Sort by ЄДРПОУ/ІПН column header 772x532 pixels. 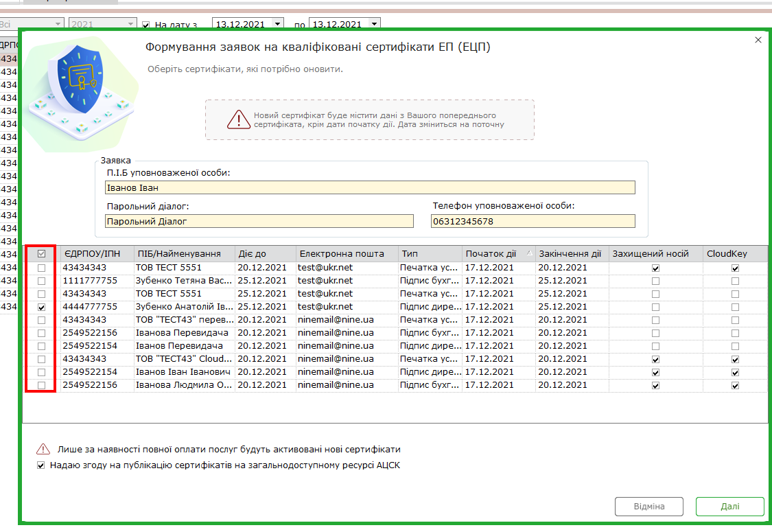click(x=91, y=254)
